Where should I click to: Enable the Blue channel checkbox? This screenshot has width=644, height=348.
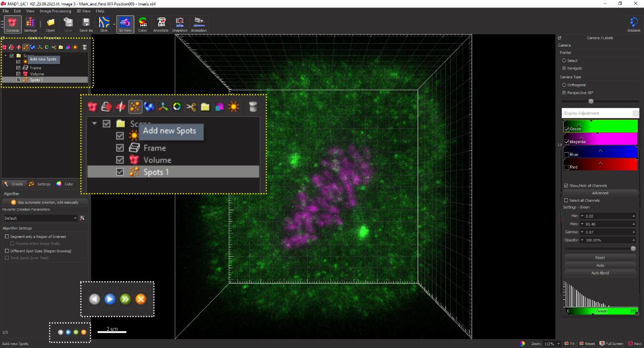(x=567, y=155)
